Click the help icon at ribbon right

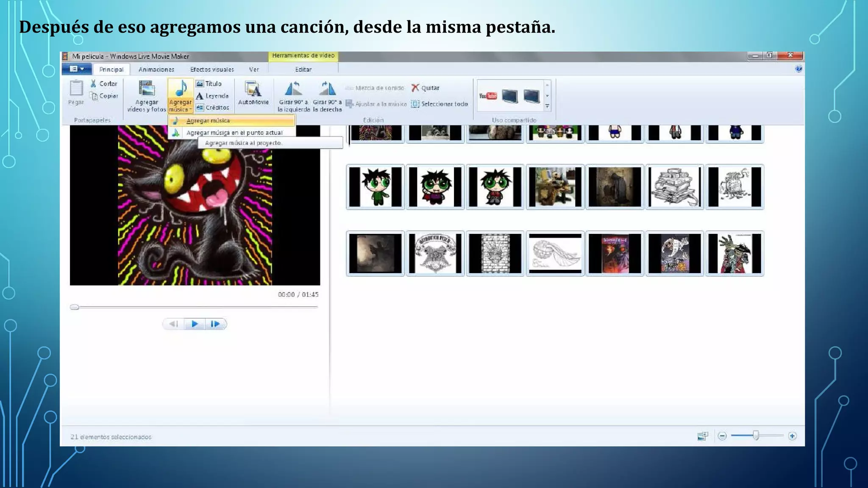(798, 69)
